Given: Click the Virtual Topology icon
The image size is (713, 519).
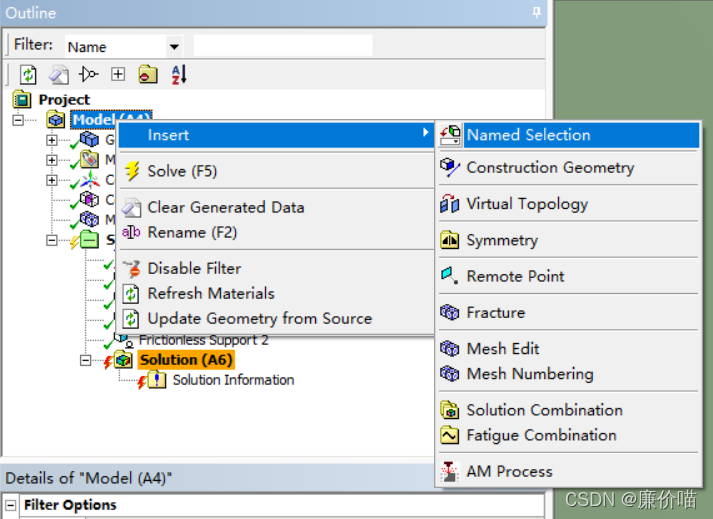Looking at the screenshot, I should pyautogui.click(x=450, y=204).
